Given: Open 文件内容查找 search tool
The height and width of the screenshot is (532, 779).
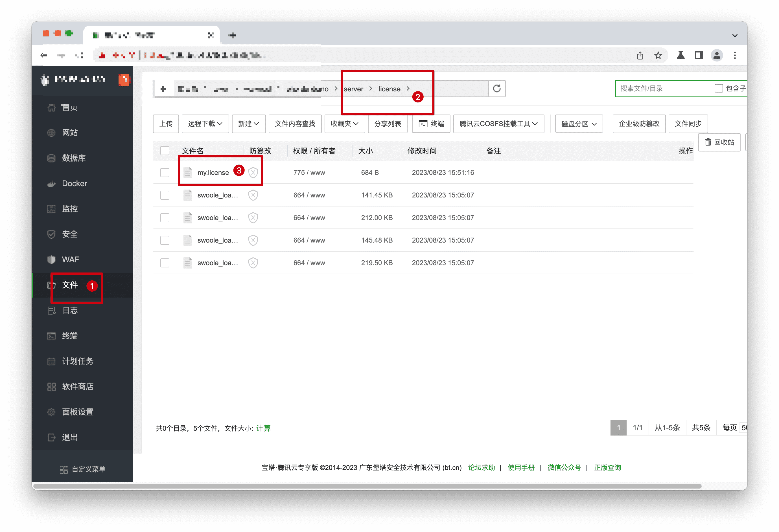Looking at the screenshot, I should pos(295,124).
